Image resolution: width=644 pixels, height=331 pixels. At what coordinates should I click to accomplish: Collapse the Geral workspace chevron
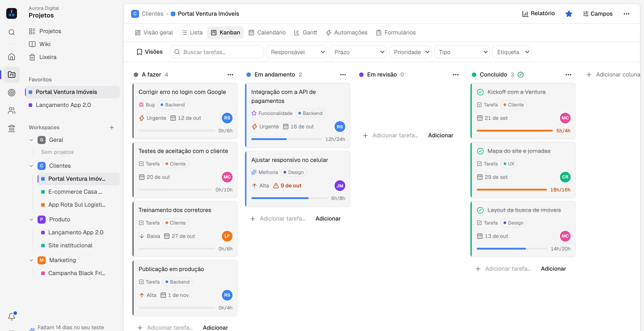31,140
